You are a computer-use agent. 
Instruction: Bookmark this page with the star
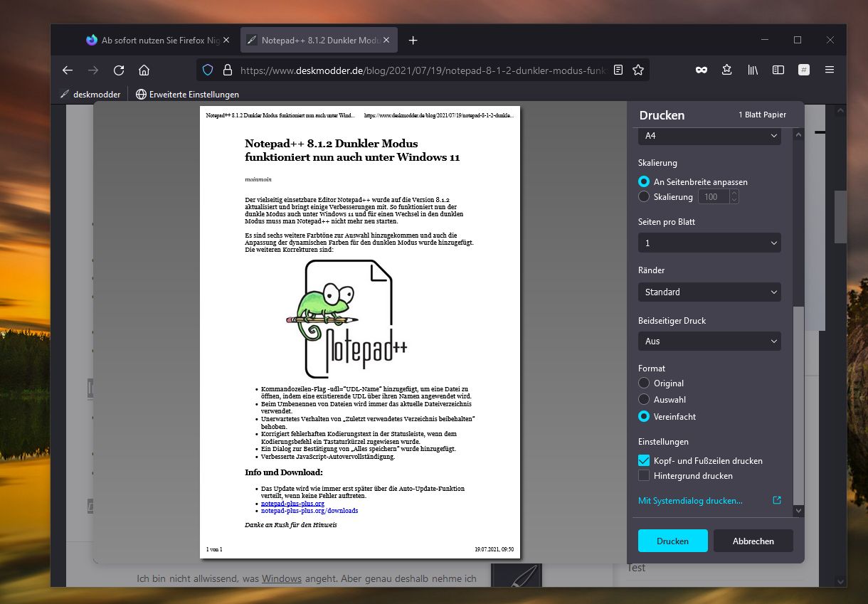tap(638, 70)
